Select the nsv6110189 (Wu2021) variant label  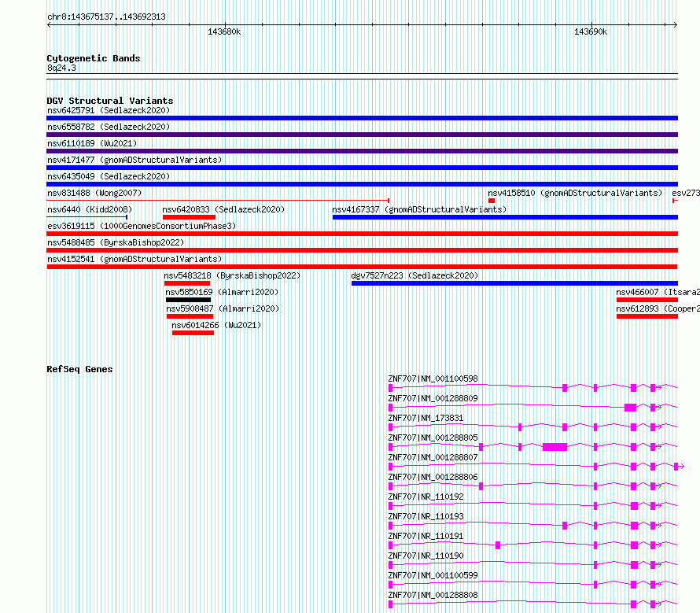(92, 143)
